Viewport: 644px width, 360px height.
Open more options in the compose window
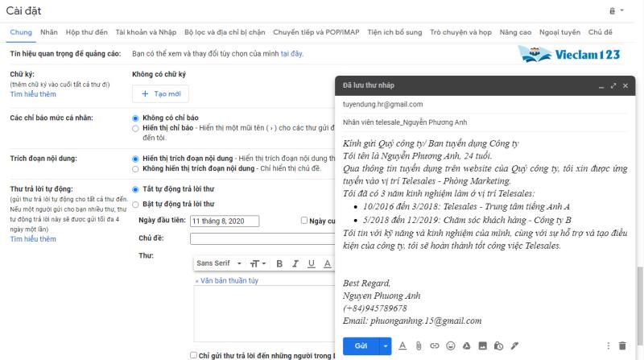609,346
